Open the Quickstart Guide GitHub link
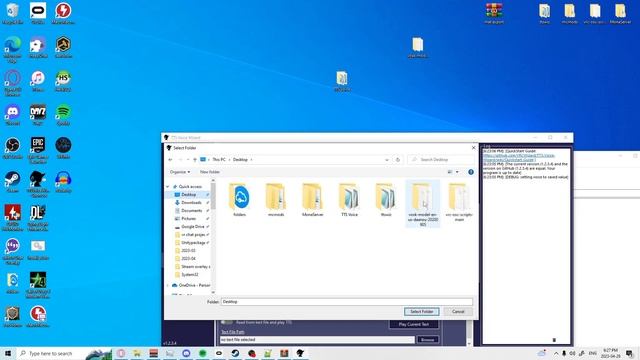Image resolution: width=640 pixels, height=360 pixels. pos(519,158)
